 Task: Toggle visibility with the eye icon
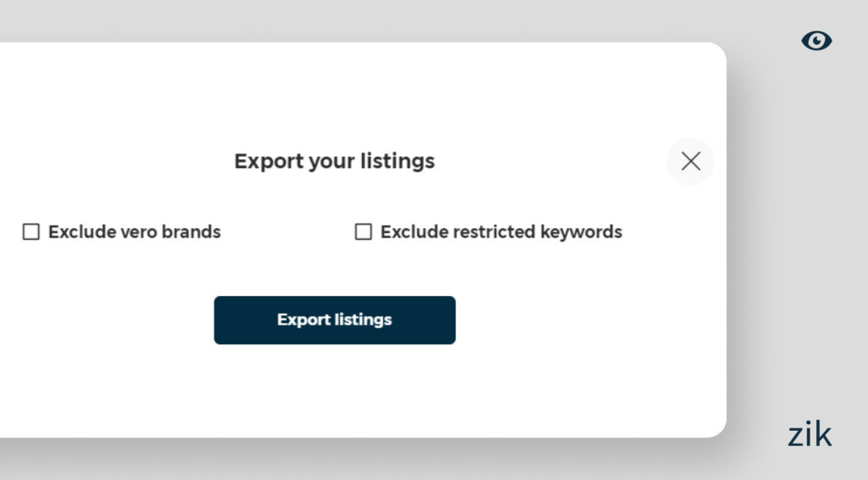pyautogui.click(x=816, y=41)
